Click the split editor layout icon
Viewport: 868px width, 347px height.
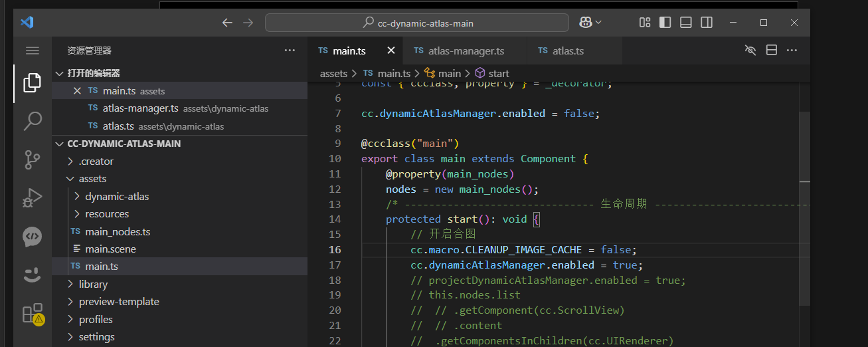(x=771, y=51)
